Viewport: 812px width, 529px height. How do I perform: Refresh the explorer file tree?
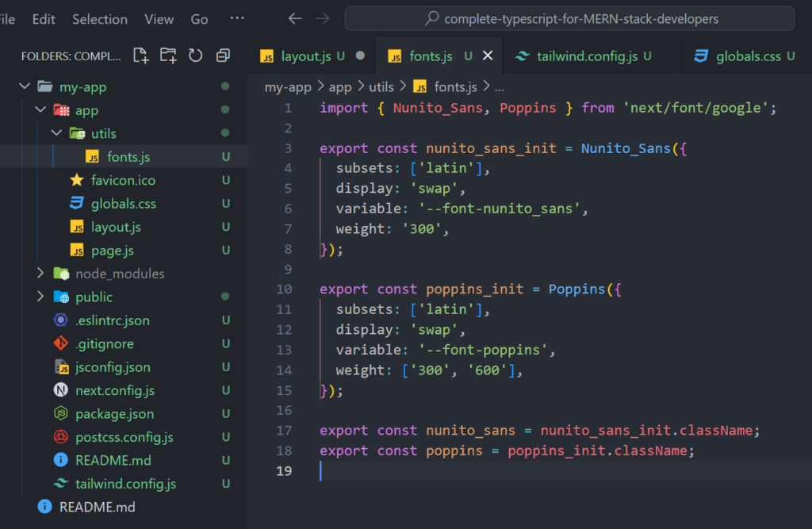(x=195, y=56)
